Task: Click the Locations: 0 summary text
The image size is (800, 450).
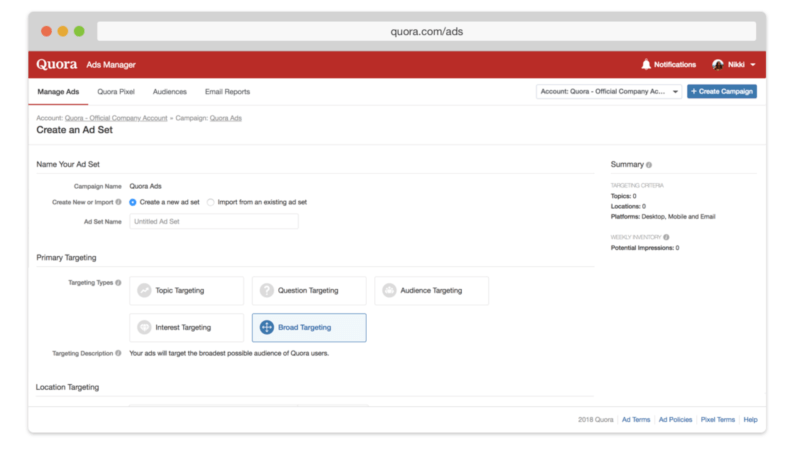Action: click(628, 206)
